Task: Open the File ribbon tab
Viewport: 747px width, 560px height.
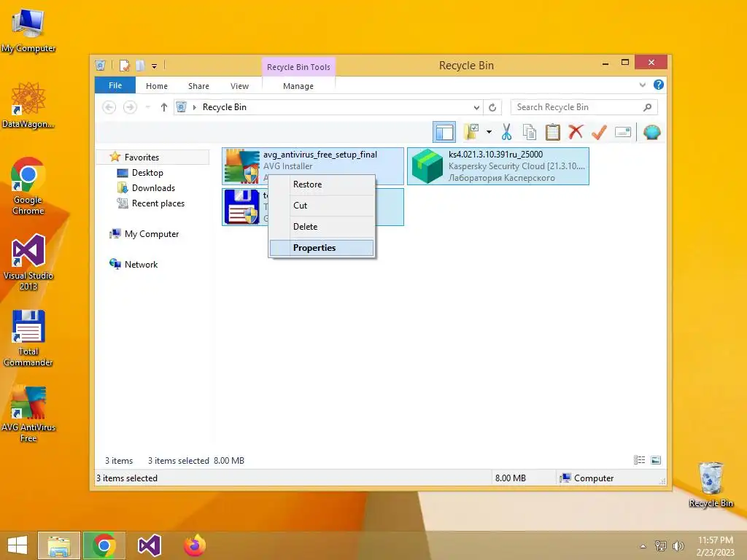Action: point(115,85)
